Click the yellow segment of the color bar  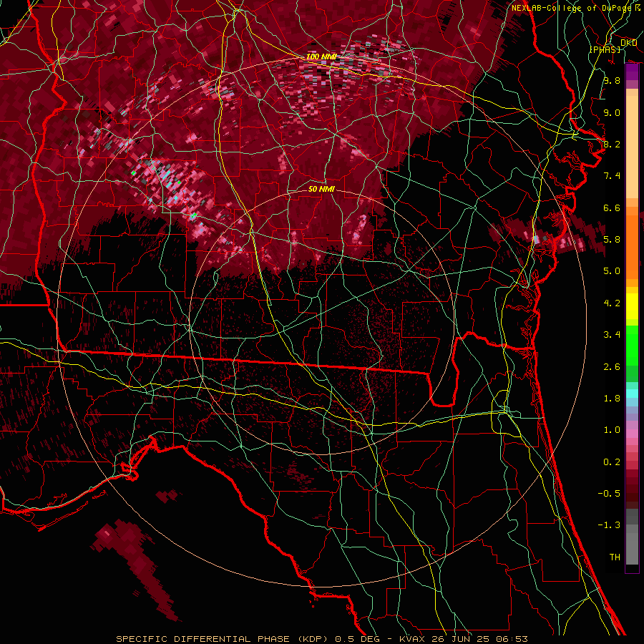pos(632,306)
